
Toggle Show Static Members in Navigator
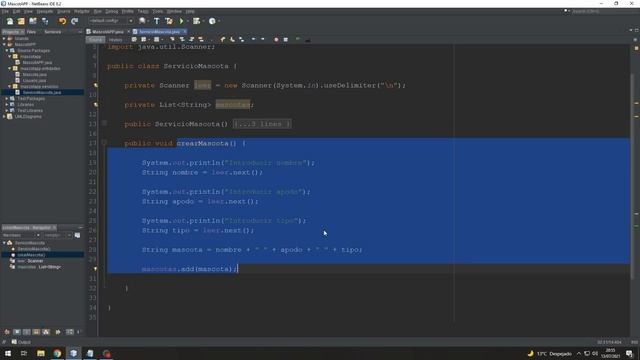tap(27, 332)
